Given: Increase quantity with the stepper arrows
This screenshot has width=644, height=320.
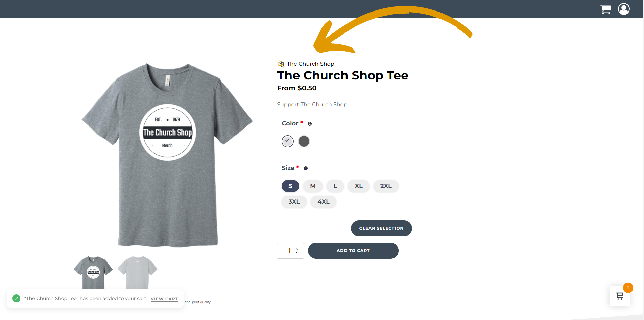Looking at the screenshot, I should click(297, 249).
